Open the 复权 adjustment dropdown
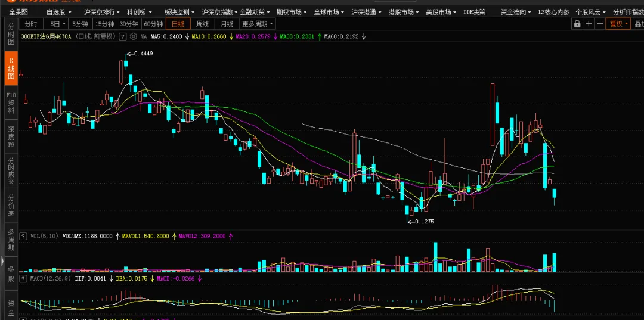Screen dimensions: 644x320 click(x=618, y=24)
